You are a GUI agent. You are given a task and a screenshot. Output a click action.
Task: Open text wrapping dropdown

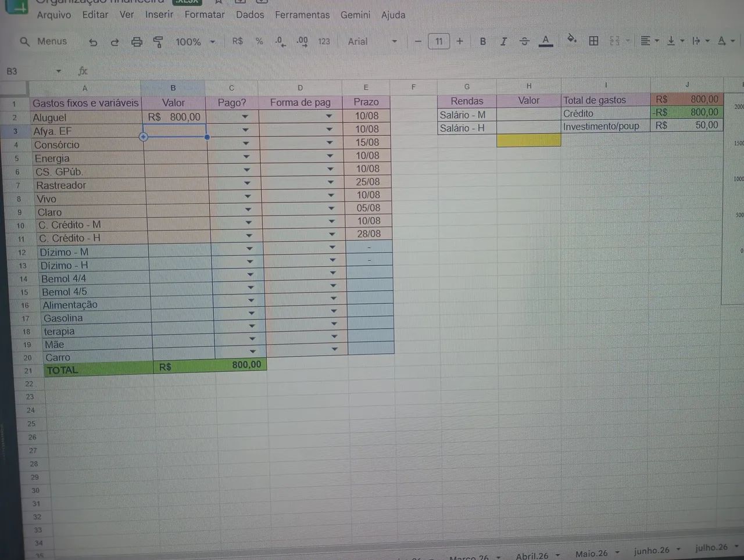[x=700, y=41]
